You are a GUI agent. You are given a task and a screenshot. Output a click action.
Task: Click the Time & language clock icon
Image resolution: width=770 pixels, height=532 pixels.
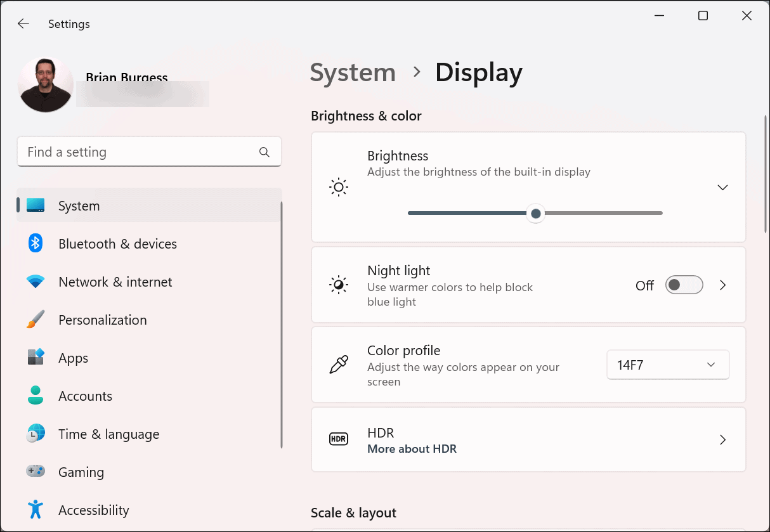pyautogui.click(x=35, y=434)
